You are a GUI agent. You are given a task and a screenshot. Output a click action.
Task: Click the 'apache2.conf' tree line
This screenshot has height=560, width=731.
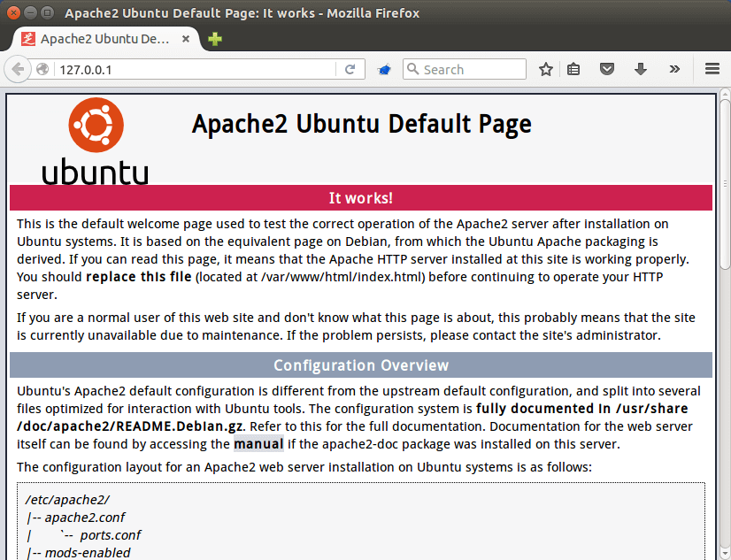[85, 518]
